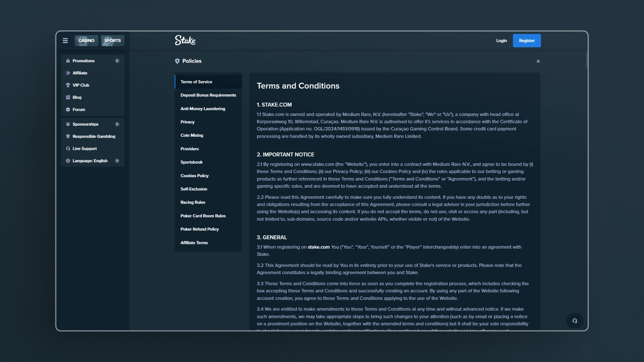Image resolution: width=644 pixels, height=362 pixels.
Task: Open the Privacy policy tab
Action: 208,122
